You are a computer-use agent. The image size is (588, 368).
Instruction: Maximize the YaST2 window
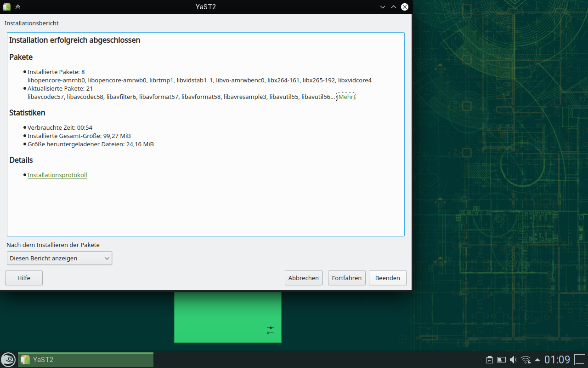click(394, 7)
